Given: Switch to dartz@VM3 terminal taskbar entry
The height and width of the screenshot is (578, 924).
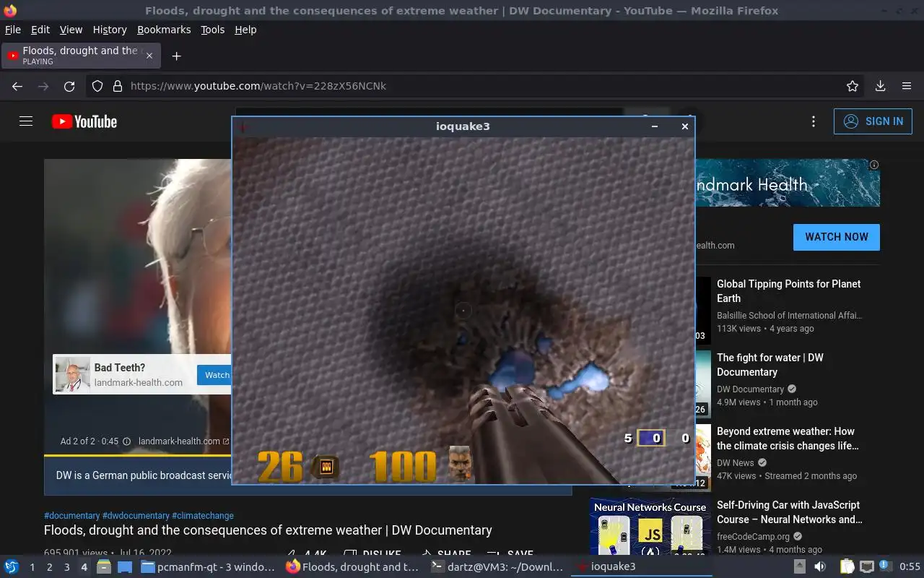Looking at the screenshot, I should pos(497,567).
